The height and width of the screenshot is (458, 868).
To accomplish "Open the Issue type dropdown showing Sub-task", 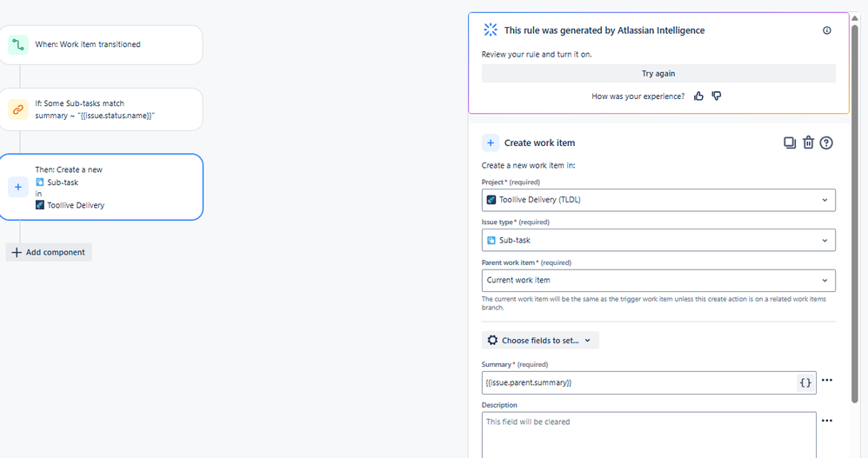I will (x=658, y=240).
